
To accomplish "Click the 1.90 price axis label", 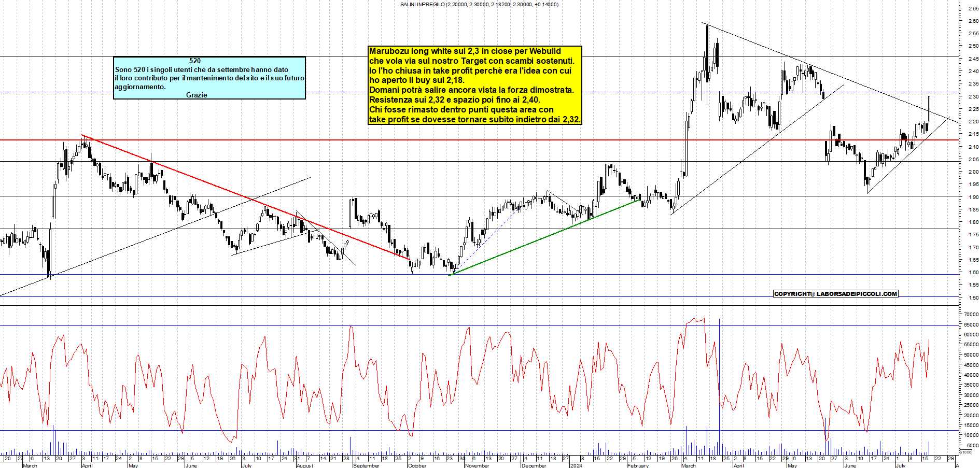I will (x=973, y=197).
